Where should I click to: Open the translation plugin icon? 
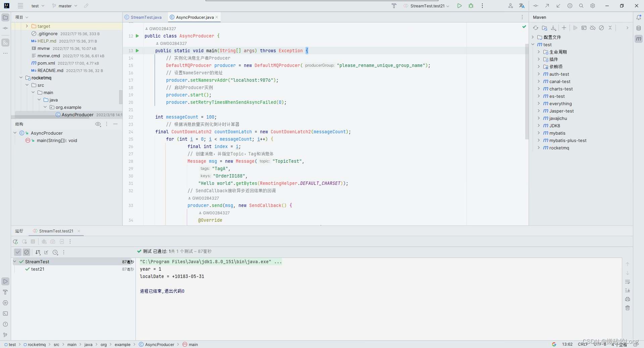(522, 6)
